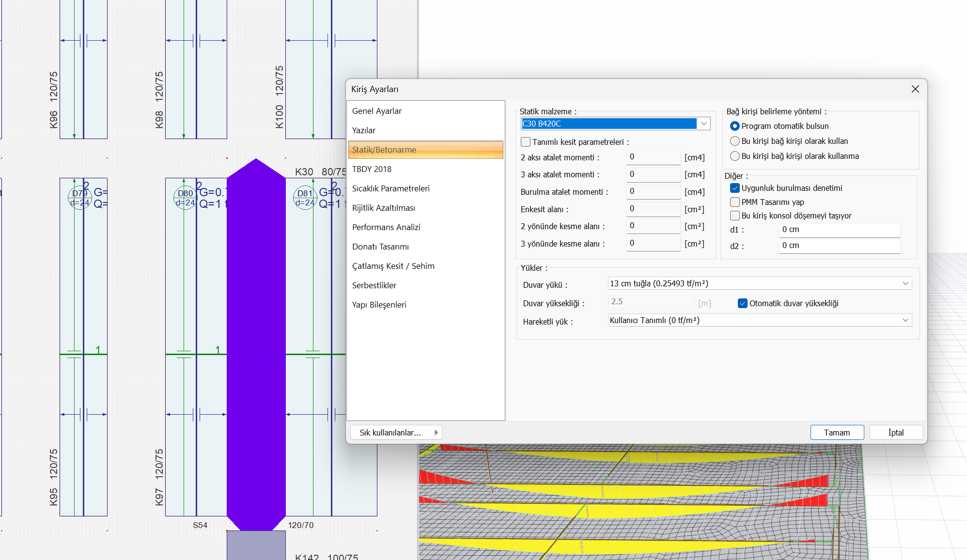Open the Hareketli yük dropdown

(905, 320)
